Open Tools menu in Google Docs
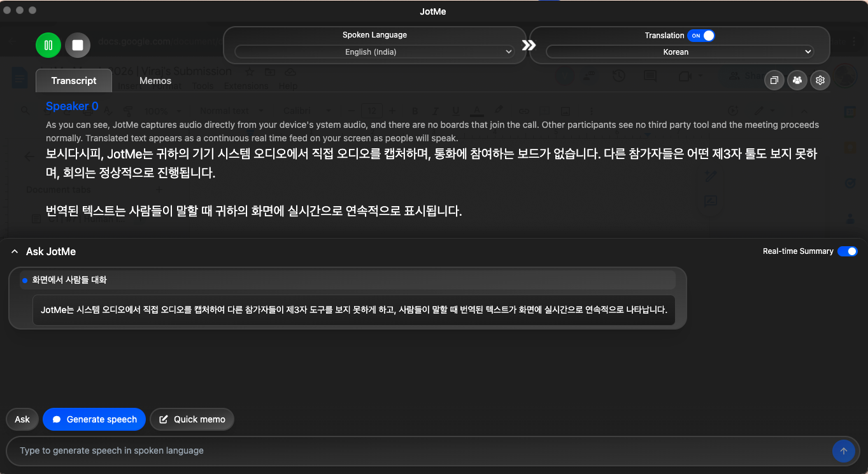Image resolution: width=868 pixels, height=474 pixels. [x=203, y=86]
